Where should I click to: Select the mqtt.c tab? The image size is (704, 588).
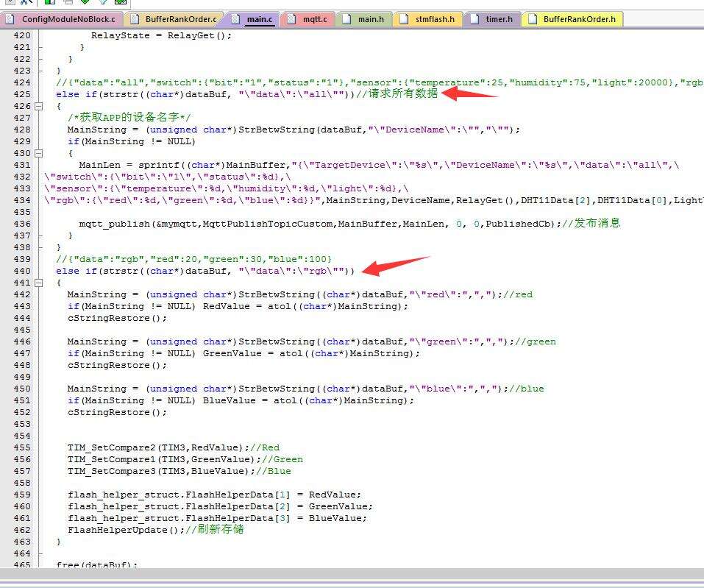point(315,19)
